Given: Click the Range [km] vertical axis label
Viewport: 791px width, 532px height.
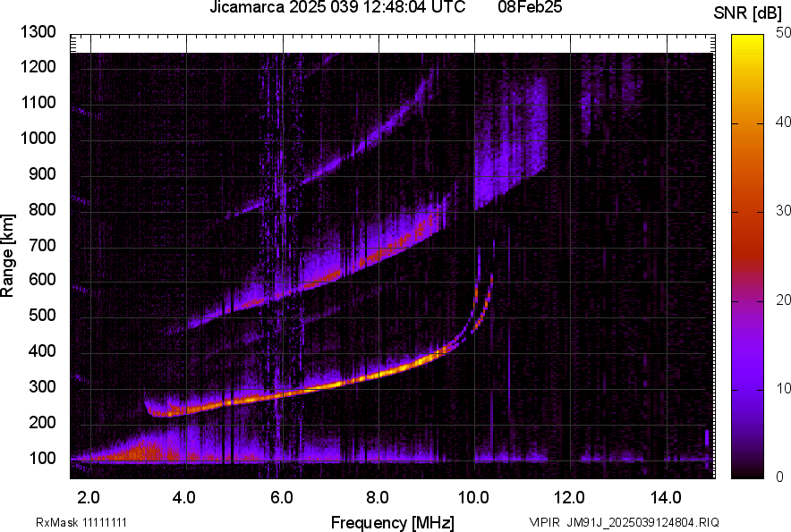Looking at the screenshot, I should click(8, 254).
